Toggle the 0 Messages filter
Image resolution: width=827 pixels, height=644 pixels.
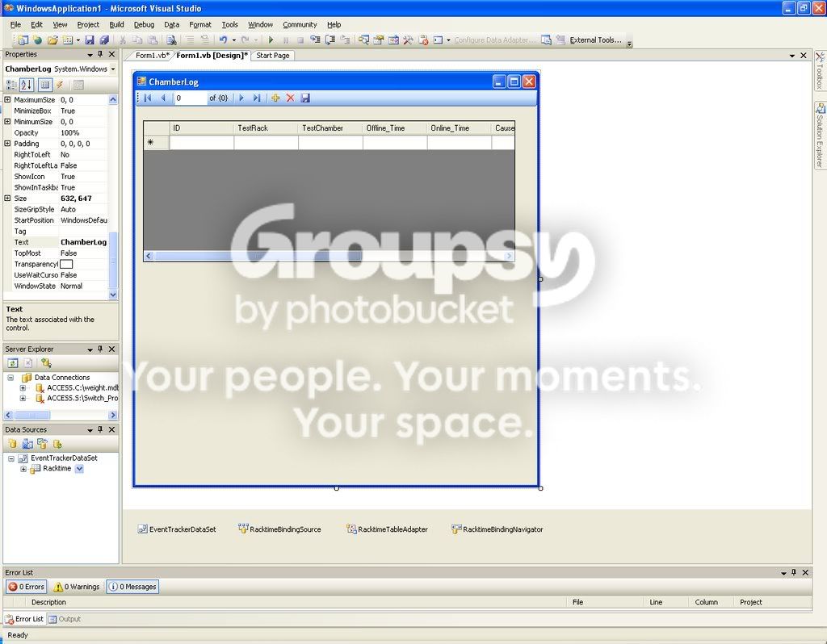point(132,587)
